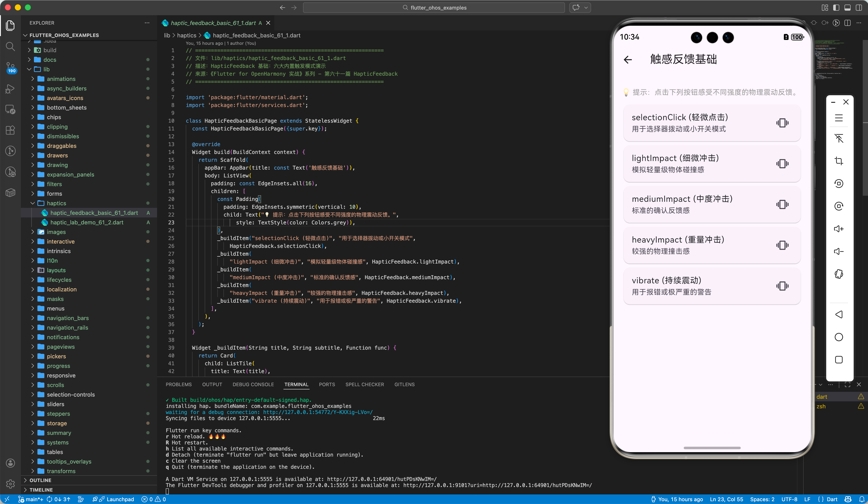This screenshot has width=868, height=504.
Task: Open the Search view in activity bar
Action: click(x=10, y=47)
